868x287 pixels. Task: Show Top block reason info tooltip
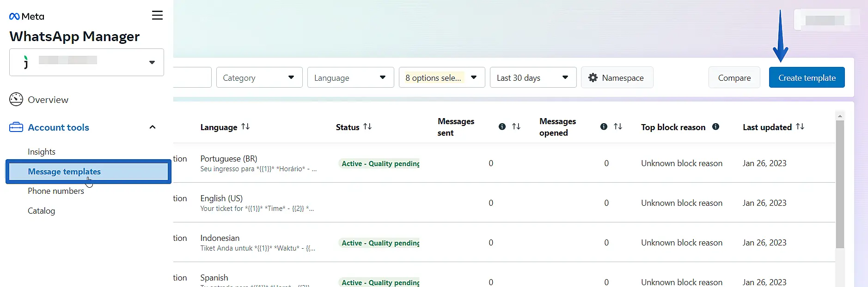coord(715,126)
